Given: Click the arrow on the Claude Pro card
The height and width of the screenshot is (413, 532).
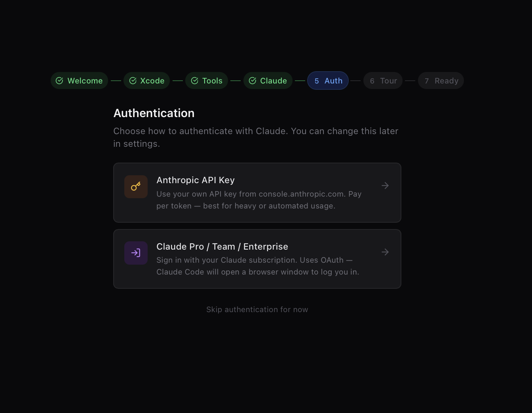Looking at the screenshot, I should (x=385, y=252).
